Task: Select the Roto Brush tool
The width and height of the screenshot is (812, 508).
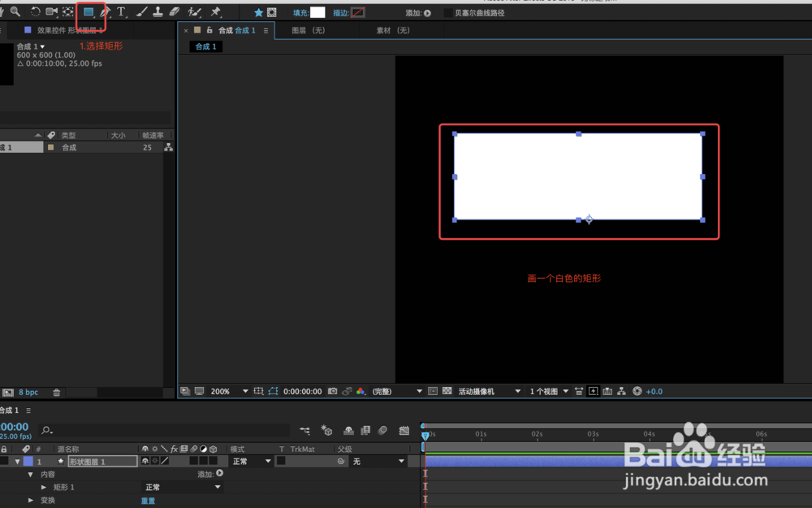Action: (x=194, y=11)
